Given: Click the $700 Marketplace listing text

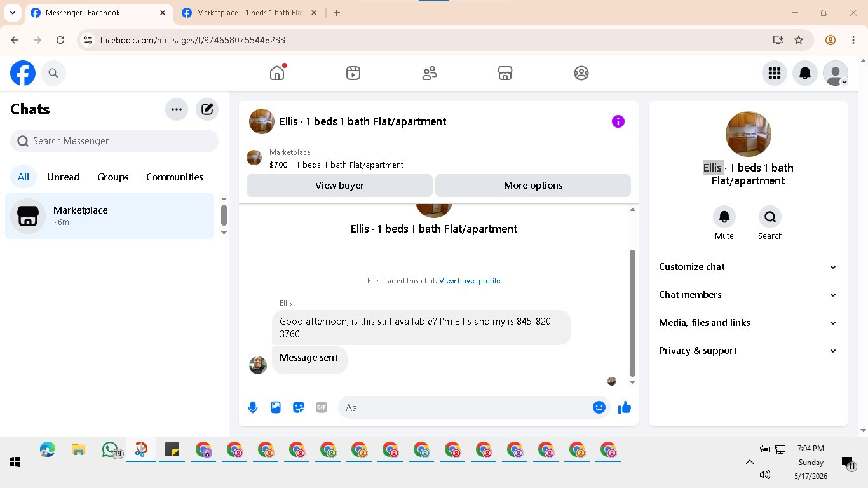Looking at the screenshot, I should click(336, 165).
